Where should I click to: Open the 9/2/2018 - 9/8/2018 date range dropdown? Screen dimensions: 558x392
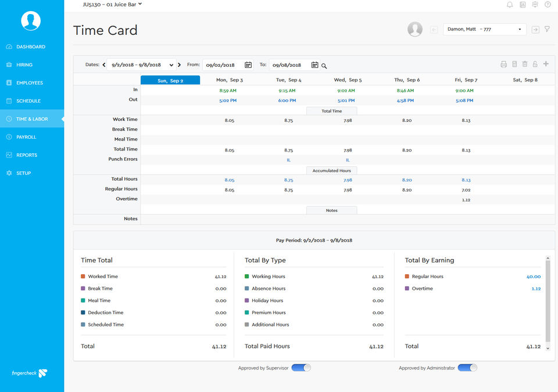[142, 64]
